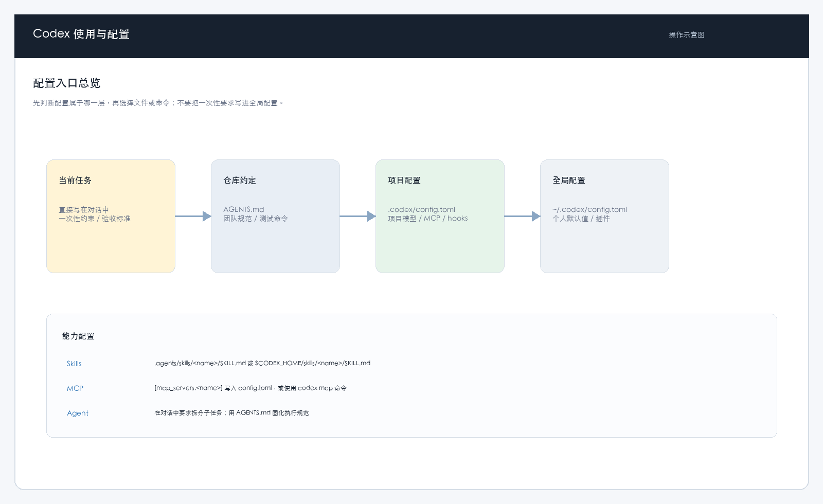Click '项目模型 / MCP / hooks' line
The height and width of the screenshot is (504, 823).
pos(428,219)
